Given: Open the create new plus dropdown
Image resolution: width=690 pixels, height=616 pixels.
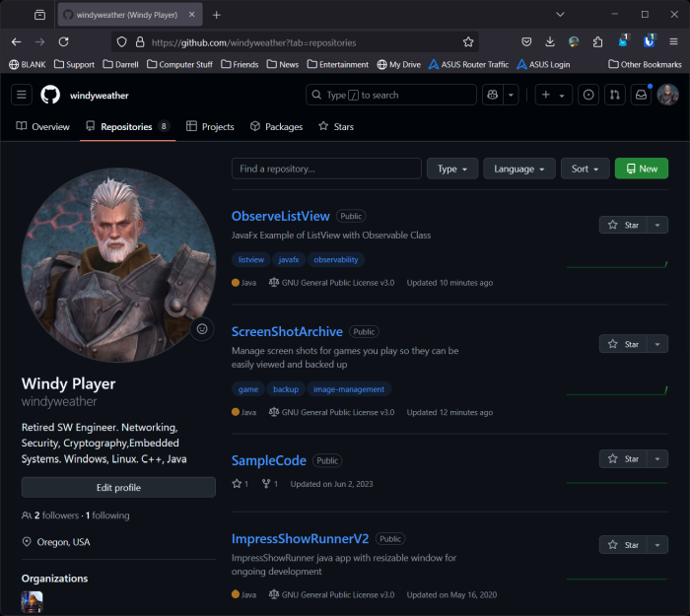Looking at the screenshot, I should (552, 95).
